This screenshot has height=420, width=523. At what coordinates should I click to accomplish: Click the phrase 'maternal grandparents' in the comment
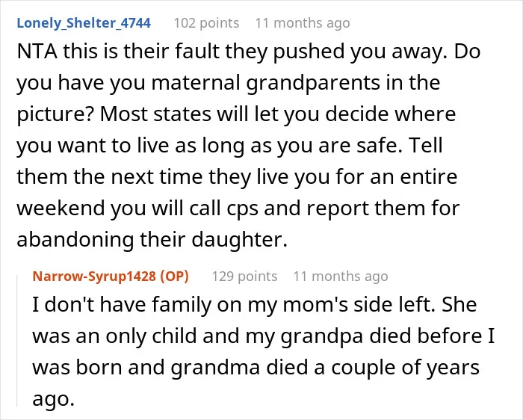click(265, 83)
